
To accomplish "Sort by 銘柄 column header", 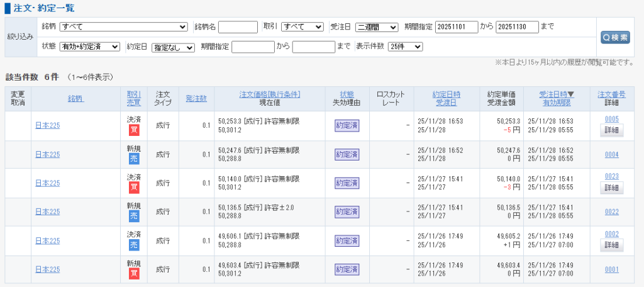I will (x=75, y=98).
